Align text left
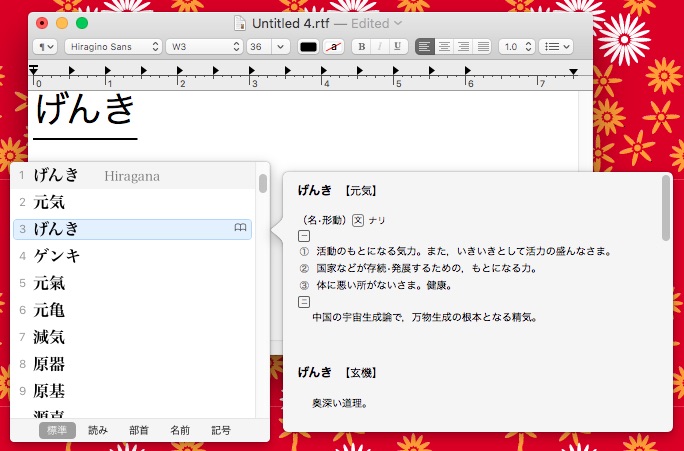The width and height of the screenshot is (684, 451). pos(425,47)
